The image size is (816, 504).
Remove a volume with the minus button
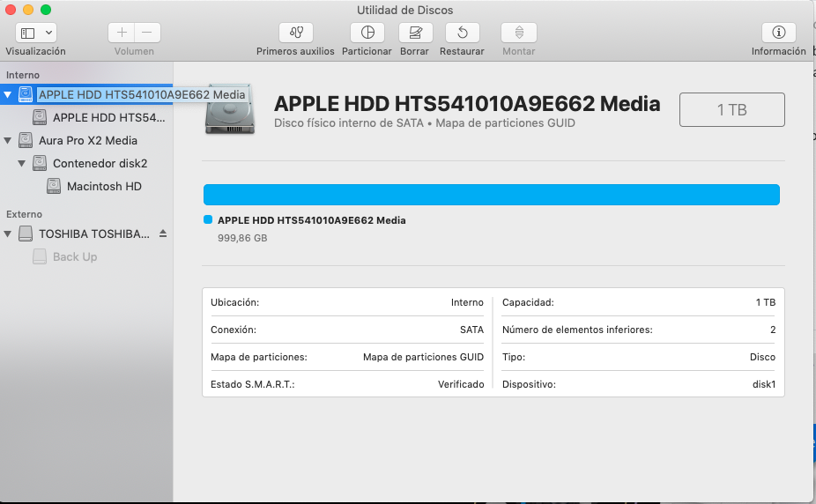(147, 33)
